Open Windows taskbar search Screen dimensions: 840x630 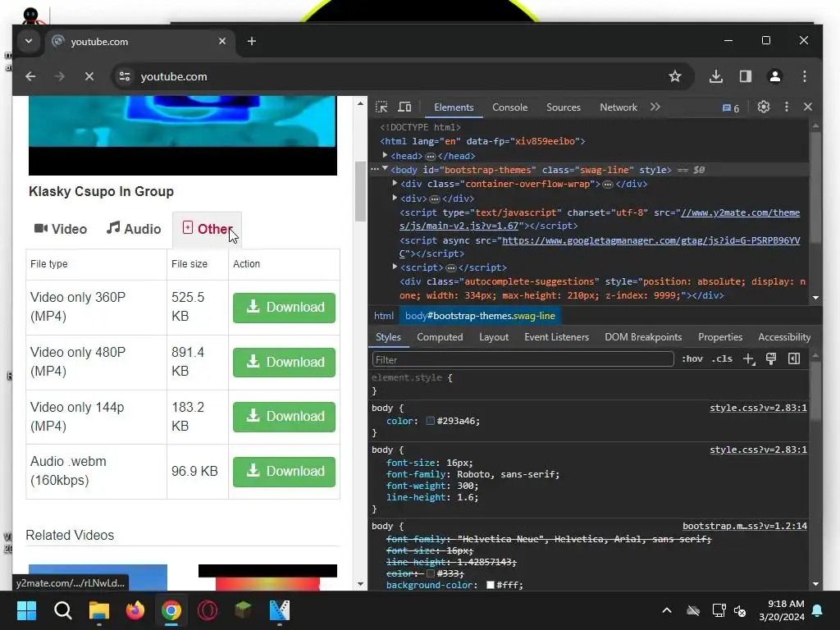pyautogui.click(x=62, y=610)
